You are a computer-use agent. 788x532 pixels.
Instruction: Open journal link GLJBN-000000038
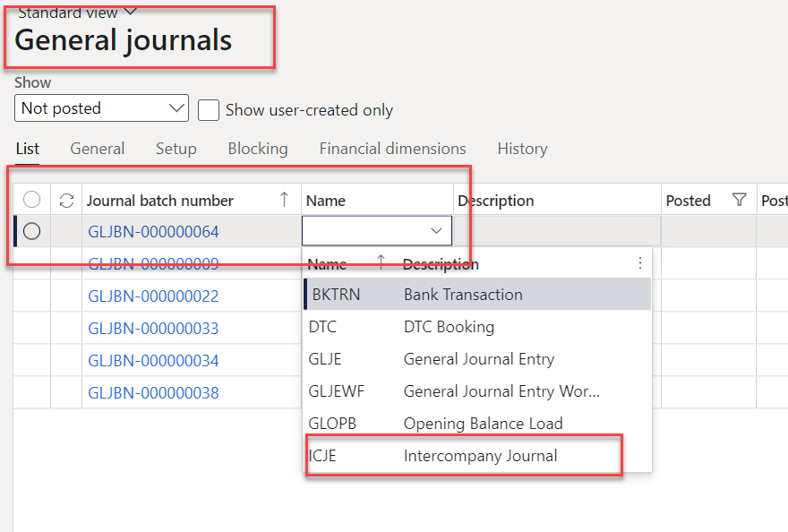[x=153, y=393]
